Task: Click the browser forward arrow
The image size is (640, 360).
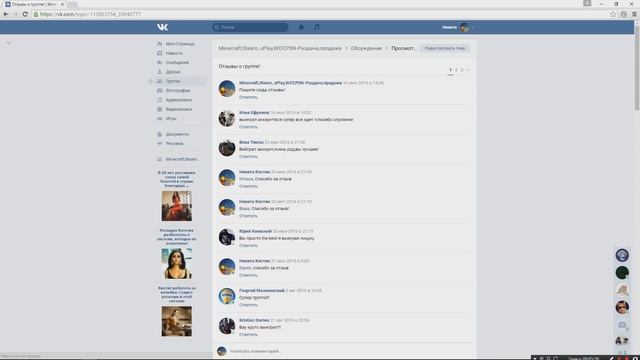Action: tap(15, 14)
